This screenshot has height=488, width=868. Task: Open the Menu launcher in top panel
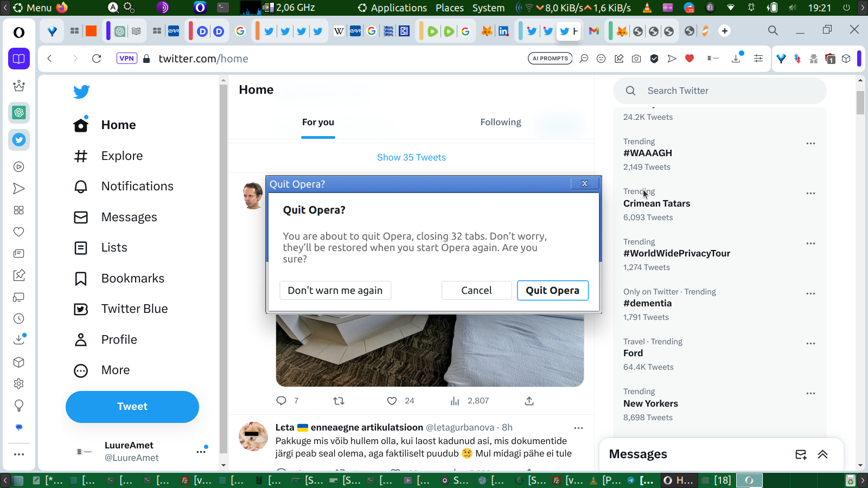(x=33, y=8)
